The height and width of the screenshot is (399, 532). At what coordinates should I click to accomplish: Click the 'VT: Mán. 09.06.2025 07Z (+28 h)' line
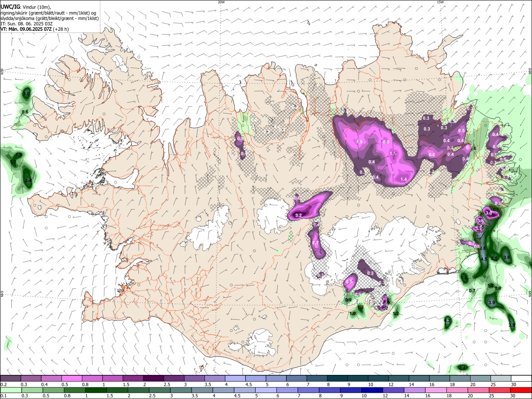coord(34,29)
